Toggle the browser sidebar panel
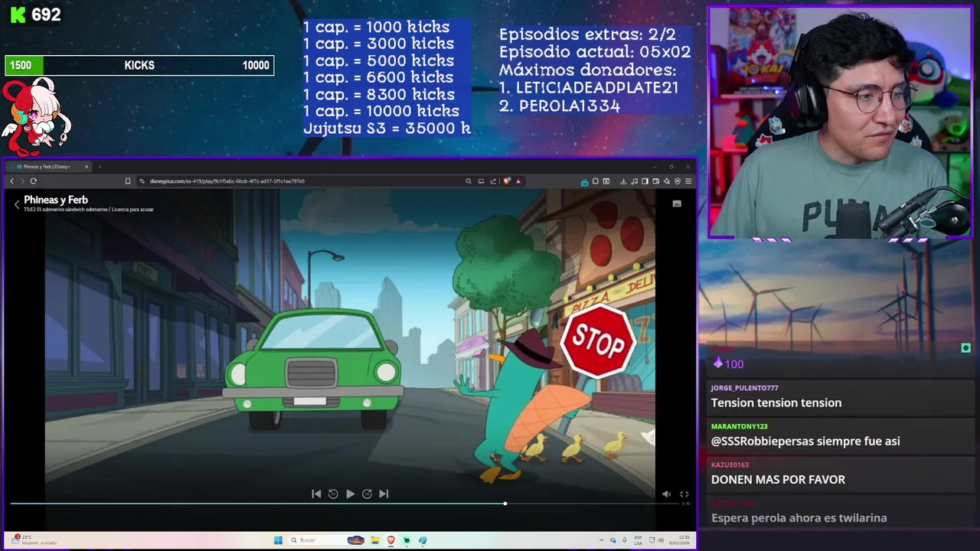 coord(645,181)
